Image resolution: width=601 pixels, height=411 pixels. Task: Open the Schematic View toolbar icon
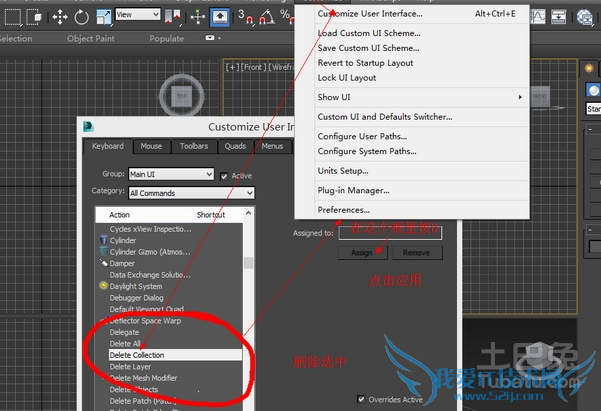click(558, 17)
